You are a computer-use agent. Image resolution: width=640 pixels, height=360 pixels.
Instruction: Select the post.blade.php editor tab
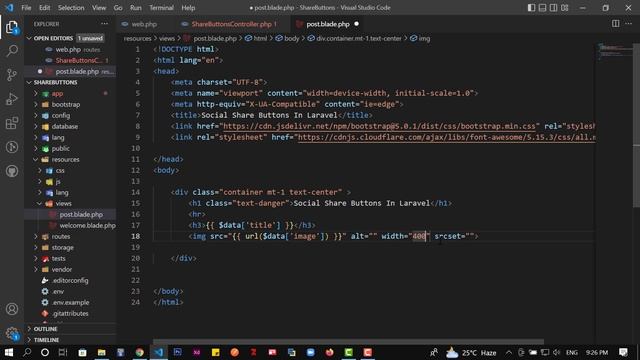click(x=328, y=24)
